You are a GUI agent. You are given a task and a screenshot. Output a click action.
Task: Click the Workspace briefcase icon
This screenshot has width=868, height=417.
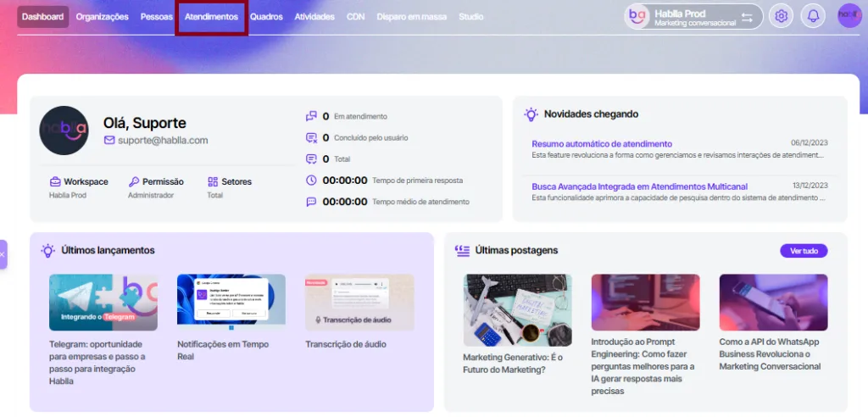point(55,181)
